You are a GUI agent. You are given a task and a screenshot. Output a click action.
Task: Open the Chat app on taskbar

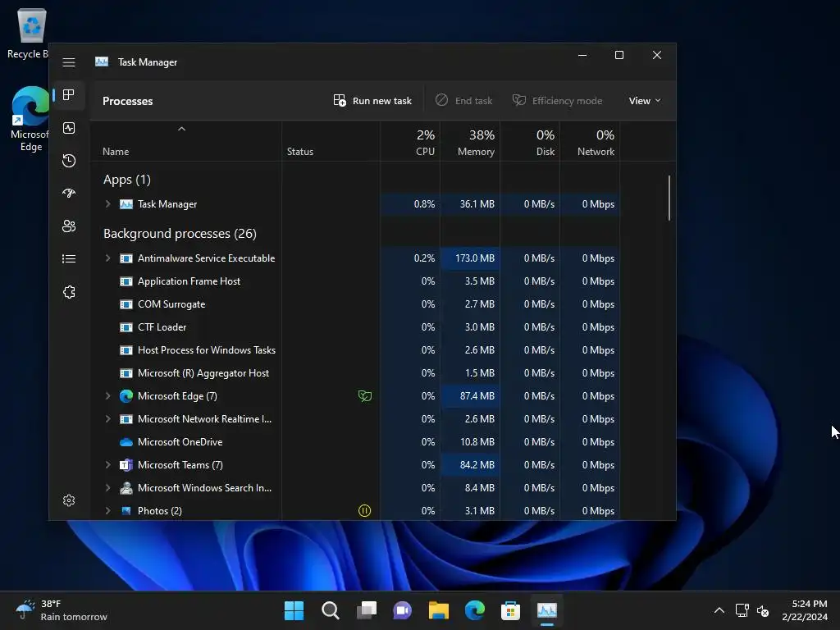point(402,610)
